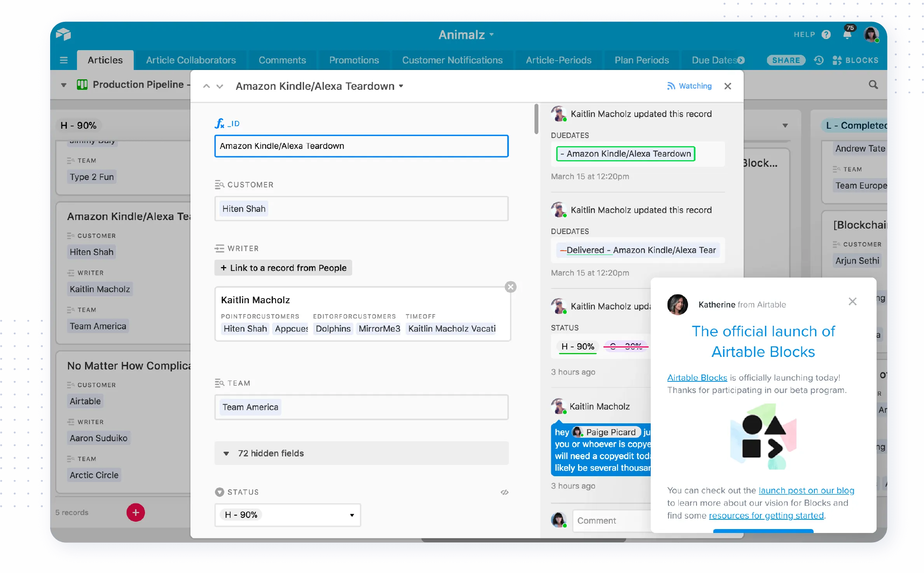
Task: Toggle Watching for this record
Action: (x=689, y=86)
